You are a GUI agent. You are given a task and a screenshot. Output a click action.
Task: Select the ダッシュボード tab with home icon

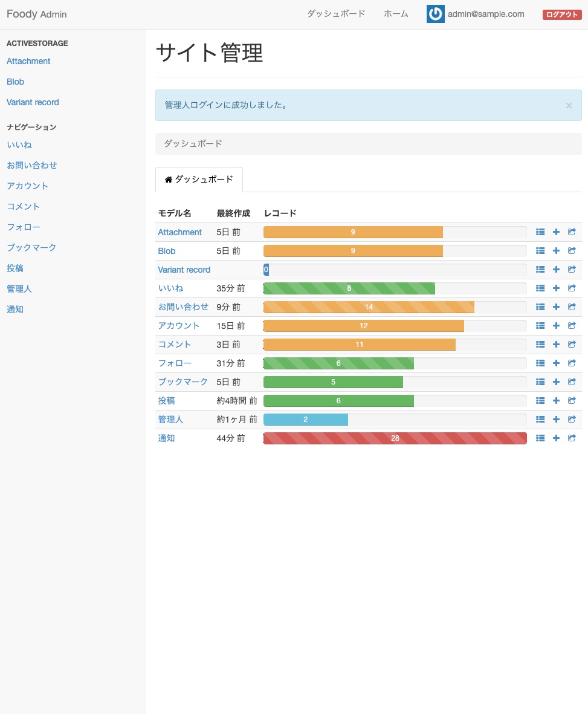click(199, 180)
